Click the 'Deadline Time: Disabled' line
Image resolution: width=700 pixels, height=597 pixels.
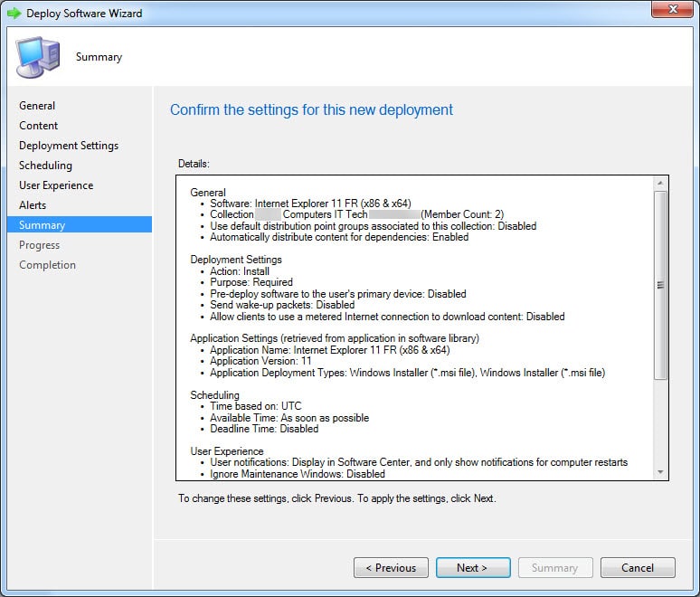(264, 429)
